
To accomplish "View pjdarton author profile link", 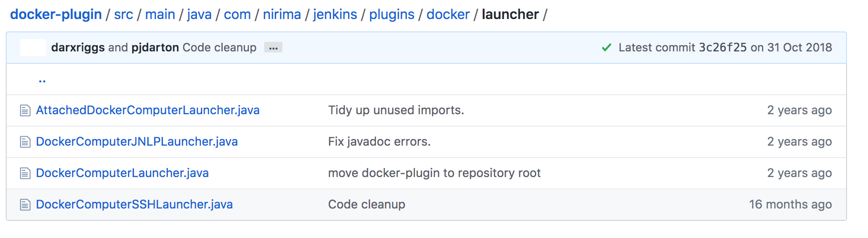I will pyautogui.click(x=155, y=48).
